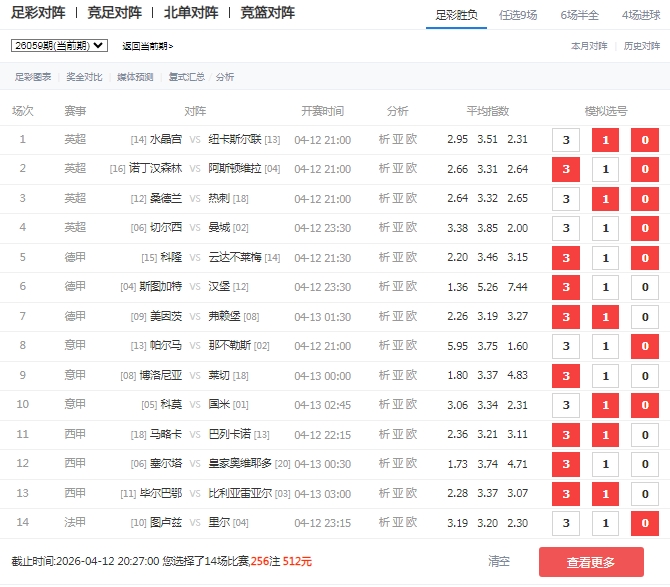Open the 媒体预测 menu item
This screenshot has width=670, height=587.
[135, 77]
